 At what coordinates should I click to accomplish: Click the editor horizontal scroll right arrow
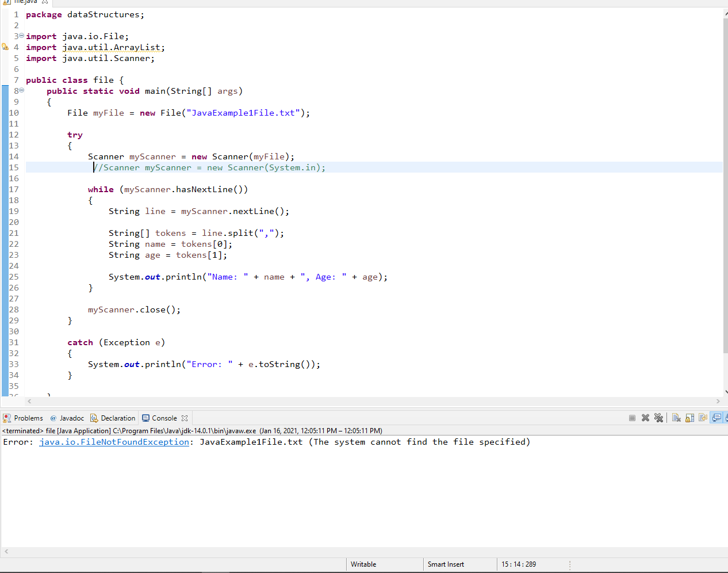click(x=718, y=401)
